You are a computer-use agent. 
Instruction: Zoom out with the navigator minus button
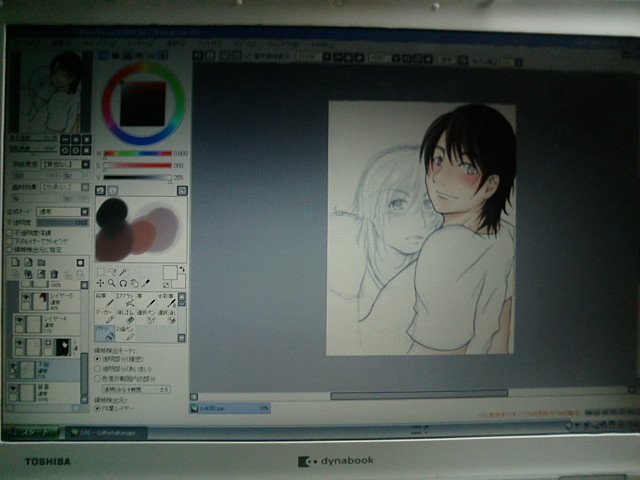point(65,140)
